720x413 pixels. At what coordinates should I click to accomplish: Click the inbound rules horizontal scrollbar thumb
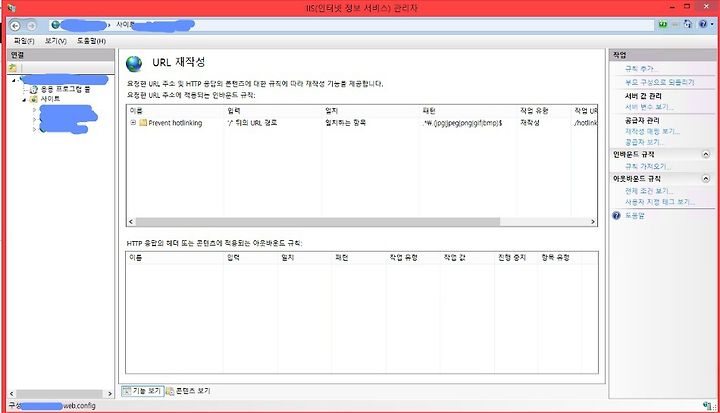coord(318,222)
